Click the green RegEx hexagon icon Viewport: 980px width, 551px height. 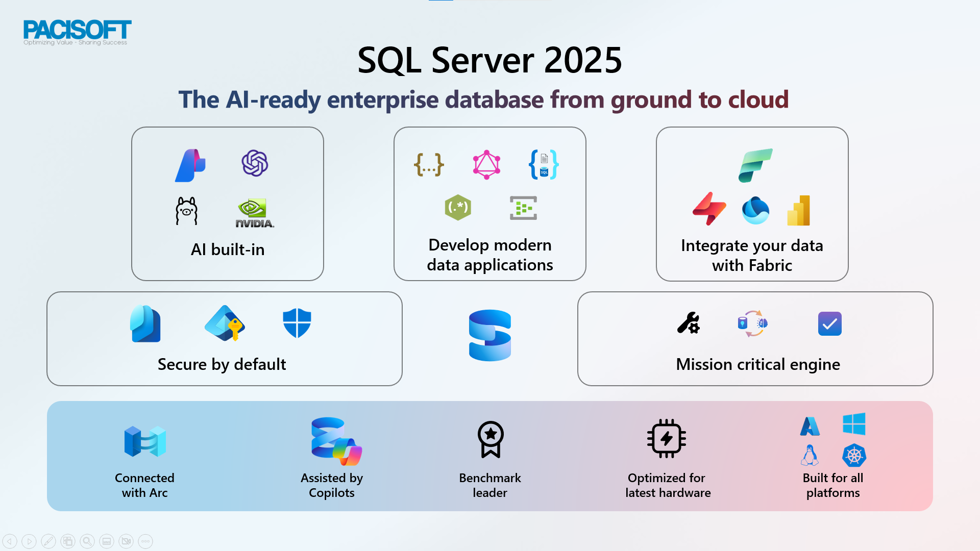[x=458, y=208]
